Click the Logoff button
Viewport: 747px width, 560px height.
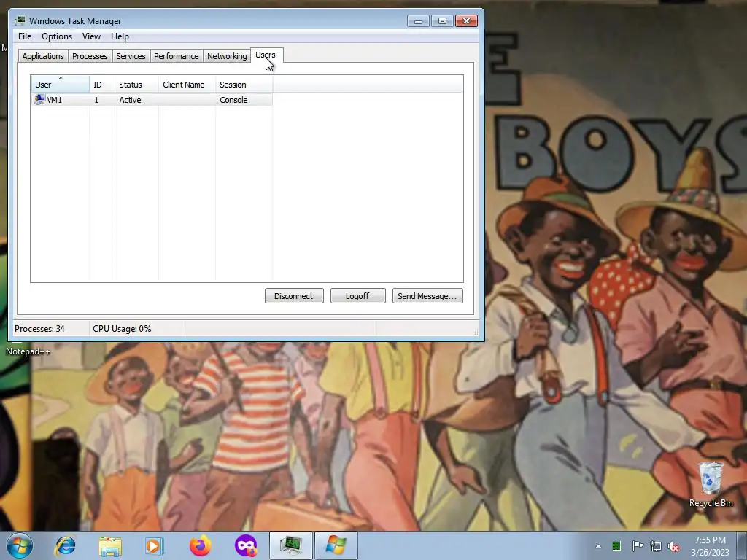pyautogui.click(x=357, y=296)
